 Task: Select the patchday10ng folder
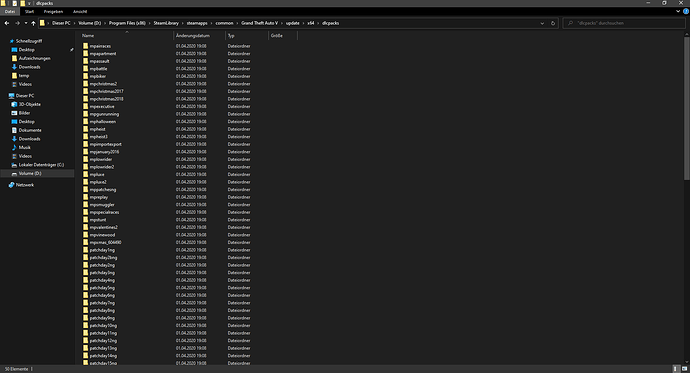tap(103, 325)
